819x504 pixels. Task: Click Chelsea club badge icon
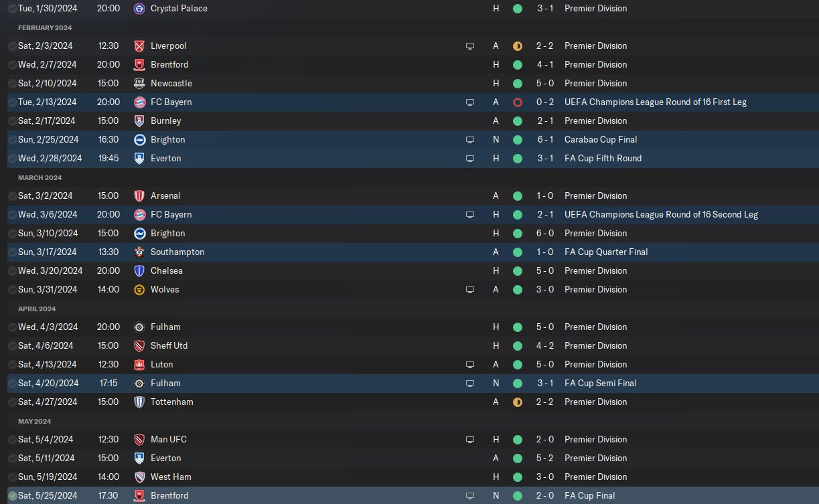tap(139, 271)
